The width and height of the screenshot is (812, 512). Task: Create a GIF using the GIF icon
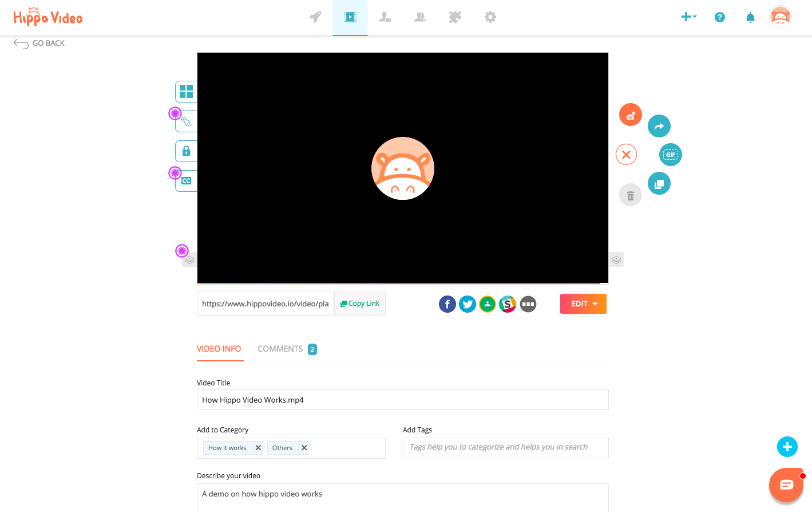670,154
